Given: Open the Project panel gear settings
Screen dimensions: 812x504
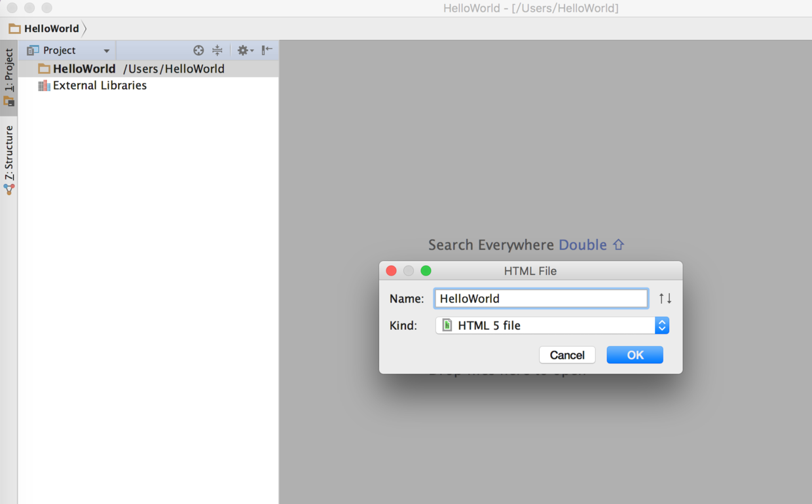Looking at the screenshot, I should coord(245,50).
